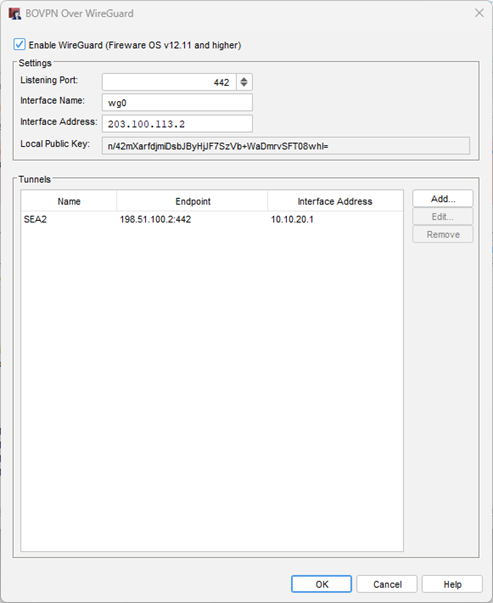This screenshot has width=493, height=603.
Task: Confirm settings with the OK button
Action: 321,584
